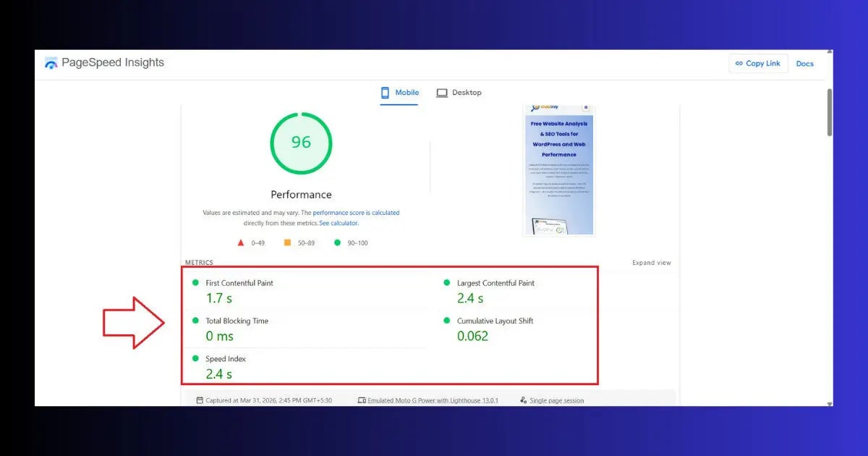
Task: Open the See calculator link
Action: (x=339, y=223)
